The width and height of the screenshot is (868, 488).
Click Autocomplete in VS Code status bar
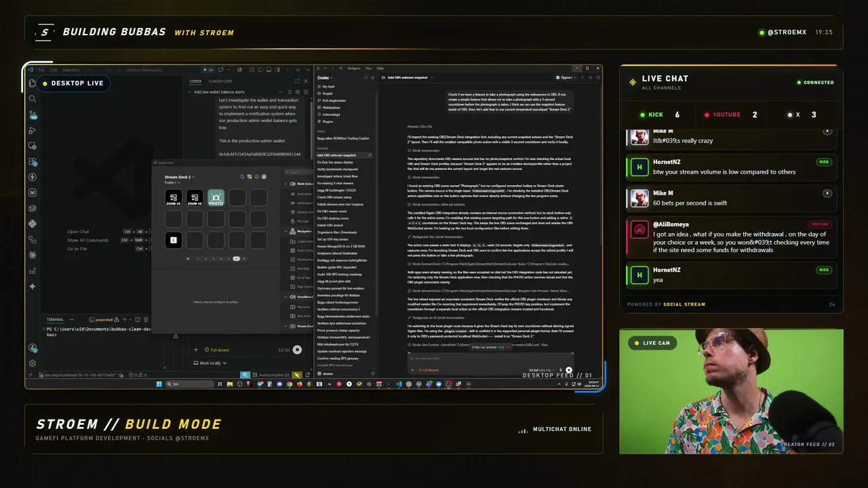[271, 375]
